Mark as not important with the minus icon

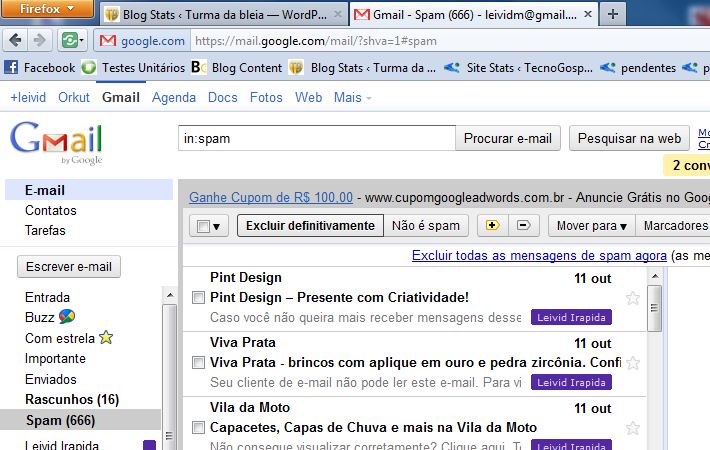coord(524,225)
